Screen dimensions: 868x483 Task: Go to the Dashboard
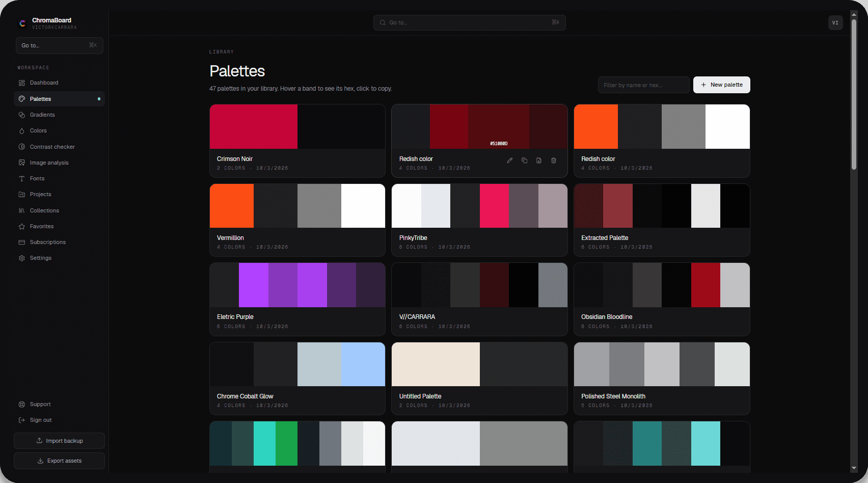59,83
